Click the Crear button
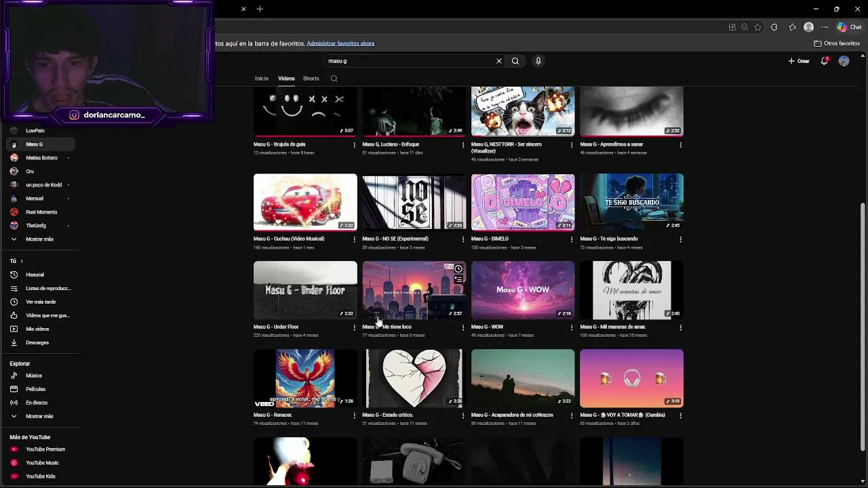The width and height of the screenshot is (868, 488). tap(799, 61)
